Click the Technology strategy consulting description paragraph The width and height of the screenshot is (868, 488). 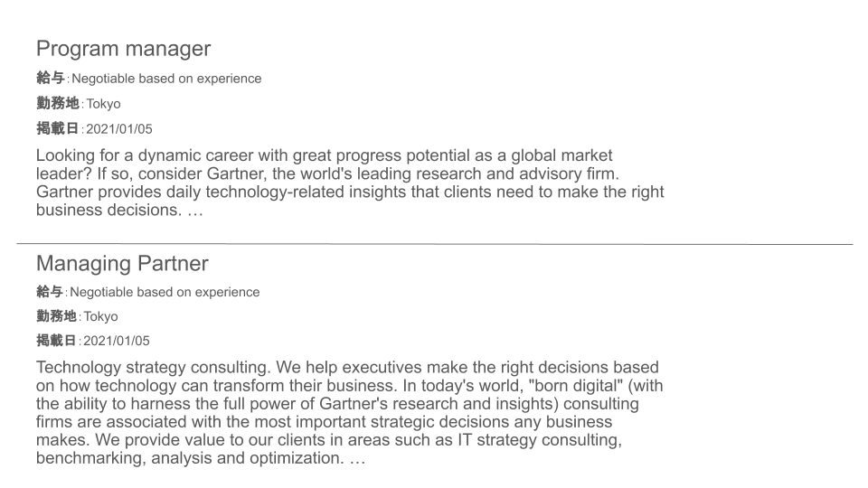pos(349,413)
